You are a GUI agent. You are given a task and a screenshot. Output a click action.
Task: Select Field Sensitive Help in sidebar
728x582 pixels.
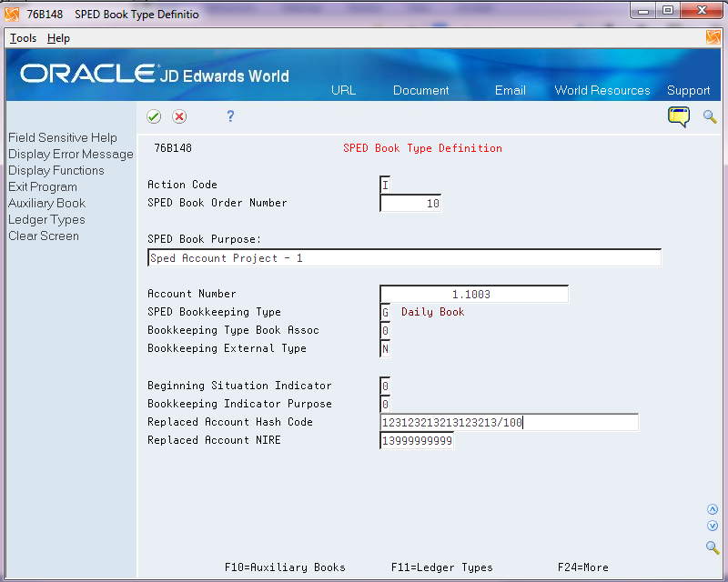(63, 137)
